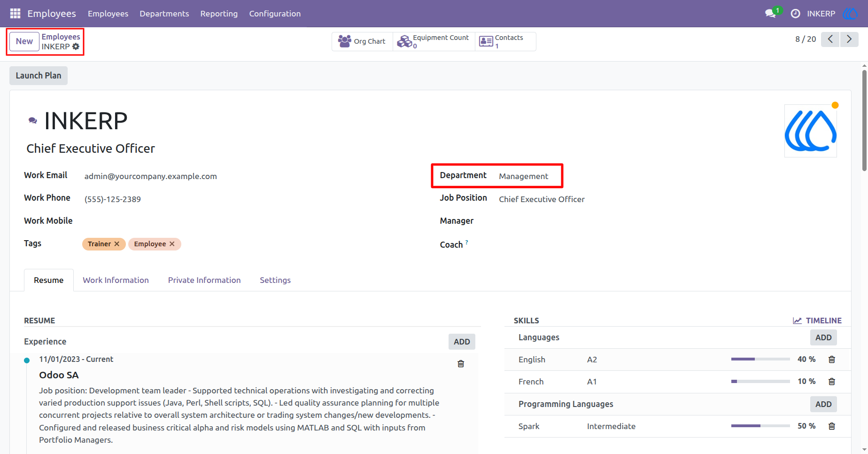Delete the Spark skill with trash icon

pyautogui.click(x=832, y=426)
